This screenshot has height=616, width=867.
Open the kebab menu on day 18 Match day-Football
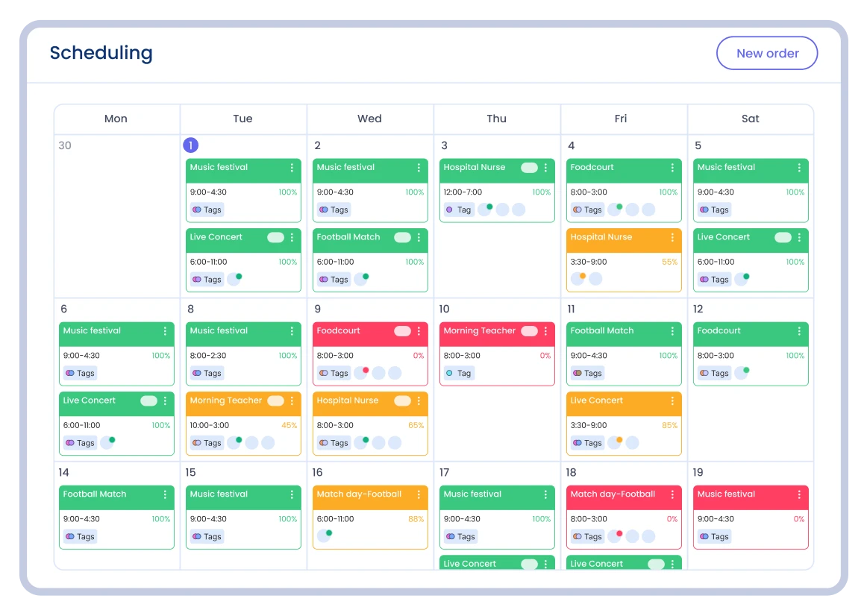click(672, 494)
